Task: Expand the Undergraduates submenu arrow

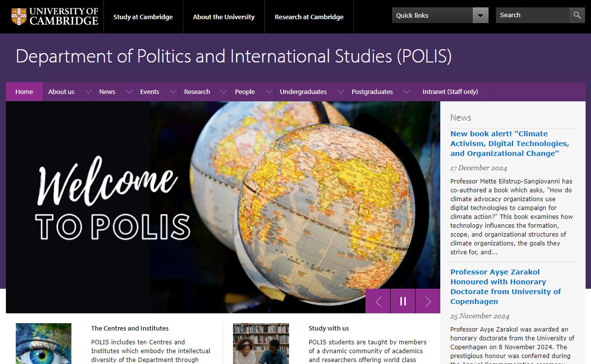Action: tap(341, 92)
